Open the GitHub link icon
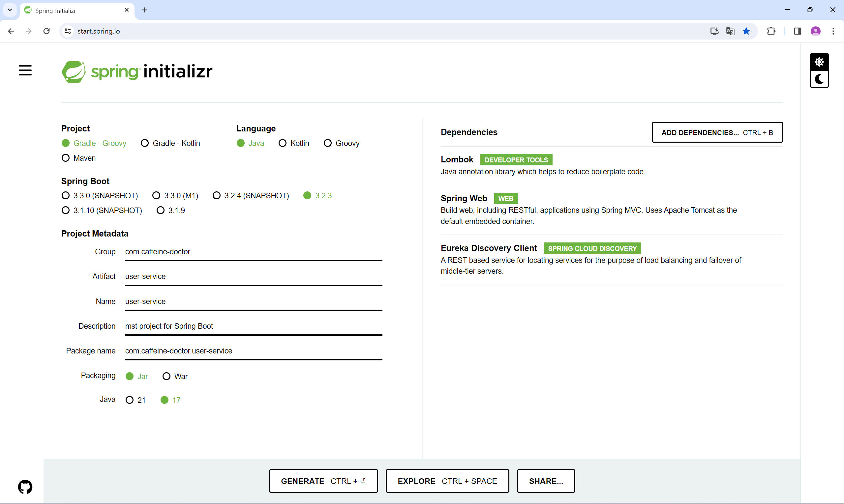 (25, 487)
